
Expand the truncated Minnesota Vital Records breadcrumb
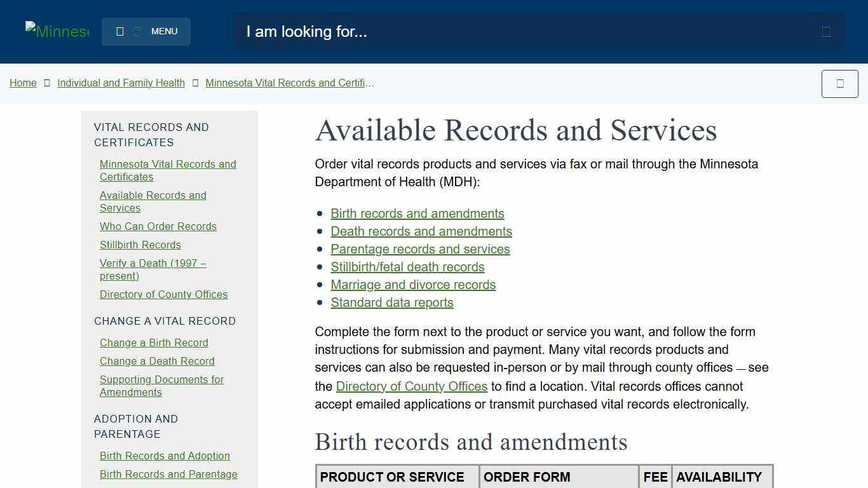[x=290, y=83]
